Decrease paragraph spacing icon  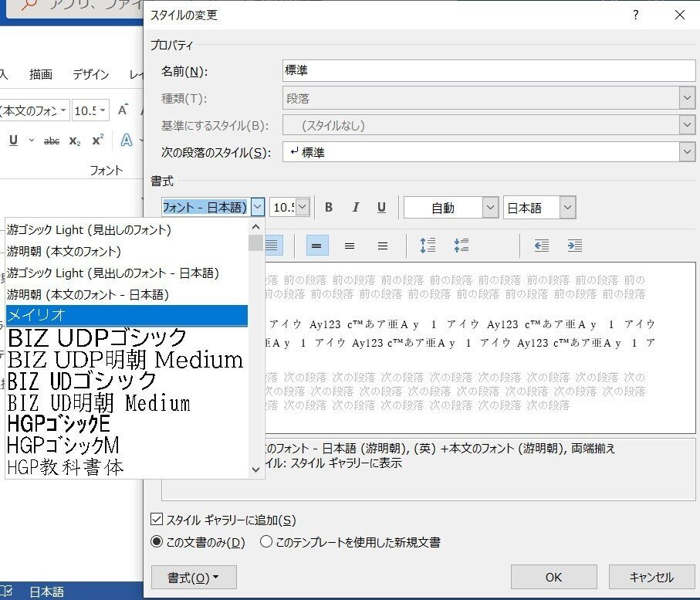click(462, 246)
